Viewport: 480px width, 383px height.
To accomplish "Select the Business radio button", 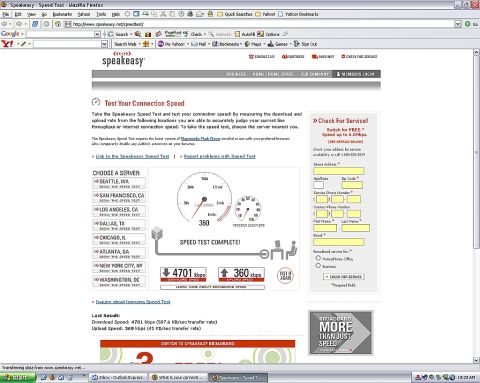I will 318,266.
